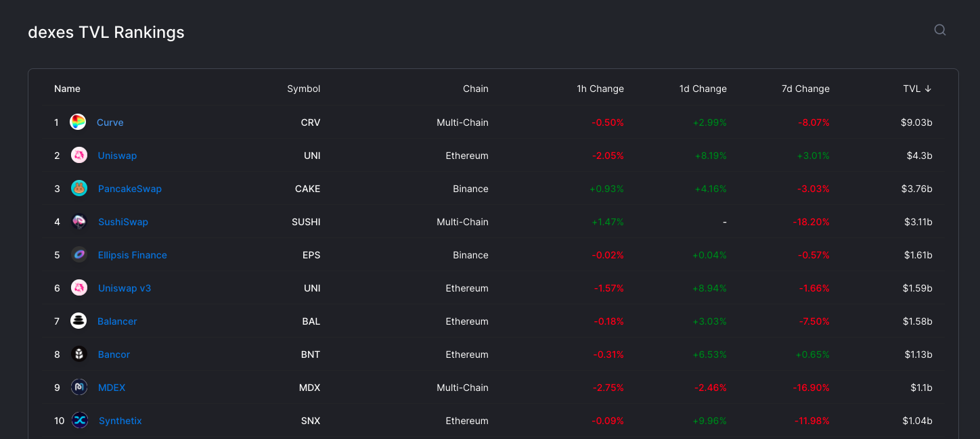Click the BAL symbol cell
Image resolution: width=980 pixels, height=439 pixels.
pos(311,321)
